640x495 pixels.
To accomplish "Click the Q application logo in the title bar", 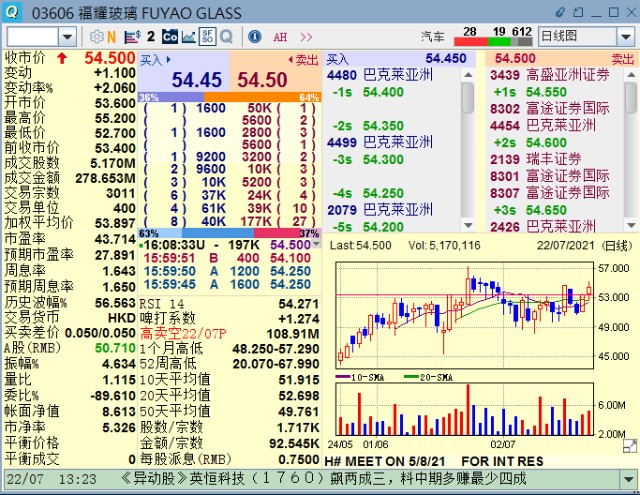I will pyautogui.click(x=12, y=12).
